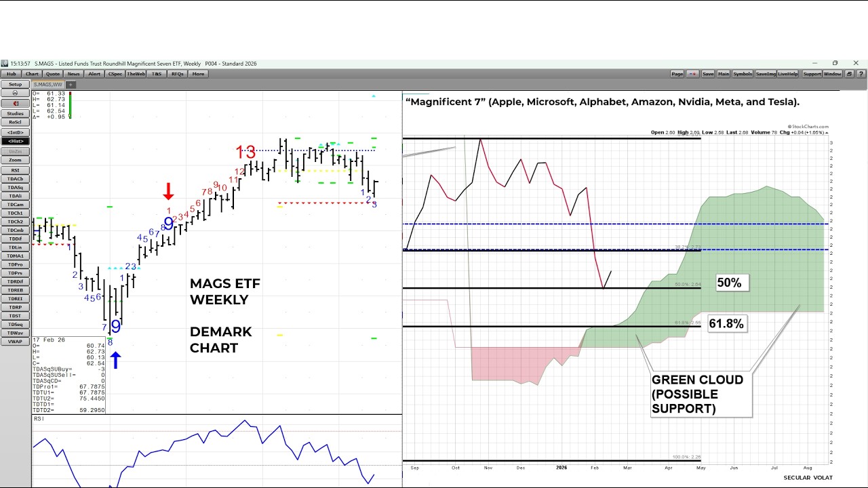This screenshot has width=868, height=488.
Task: Open LiveHelp
Action: click(x=787, y=74)
